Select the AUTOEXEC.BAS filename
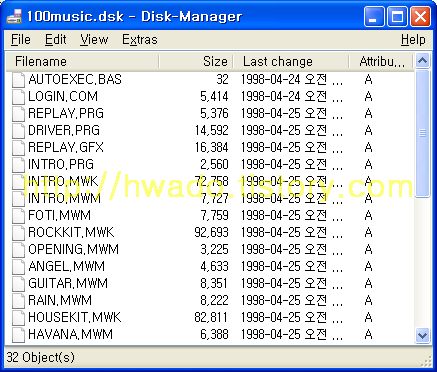Viewport: 437px width, 372px height. (75, 80)
